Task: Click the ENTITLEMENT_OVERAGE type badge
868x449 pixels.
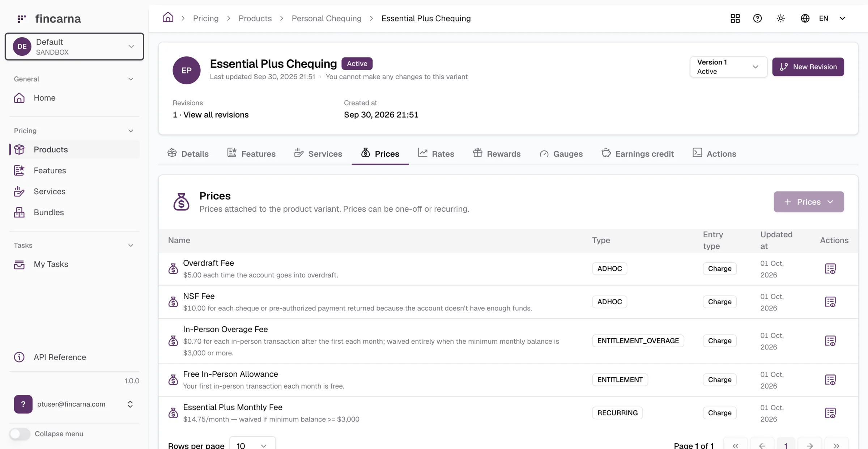Action: point(638,341)
